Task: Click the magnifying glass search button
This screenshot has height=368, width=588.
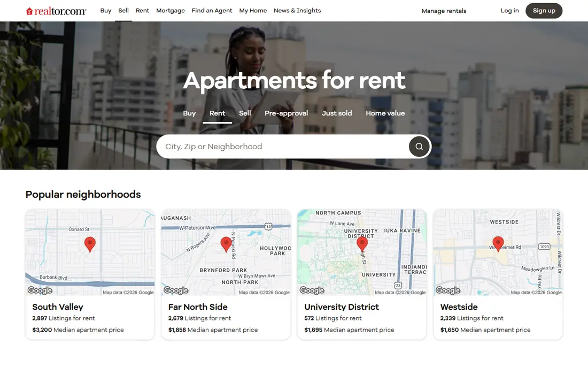Action: click(x=419, y=147)
